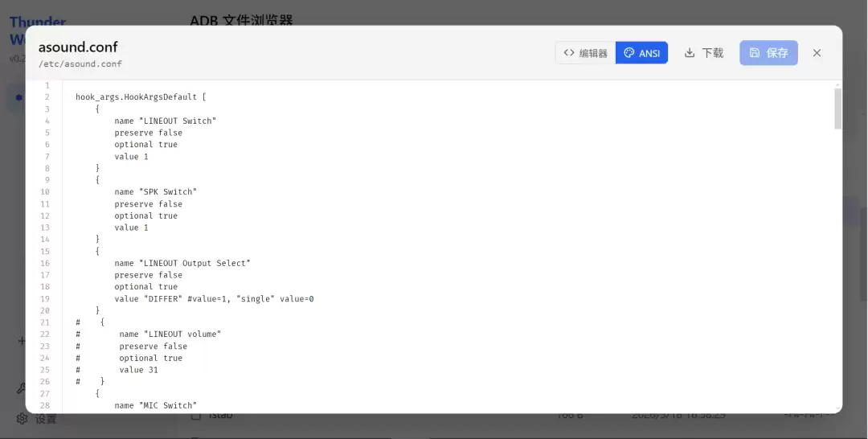Click the download arrow icon
The width and height of the screenshot is (868, 439).
point(690,52)
